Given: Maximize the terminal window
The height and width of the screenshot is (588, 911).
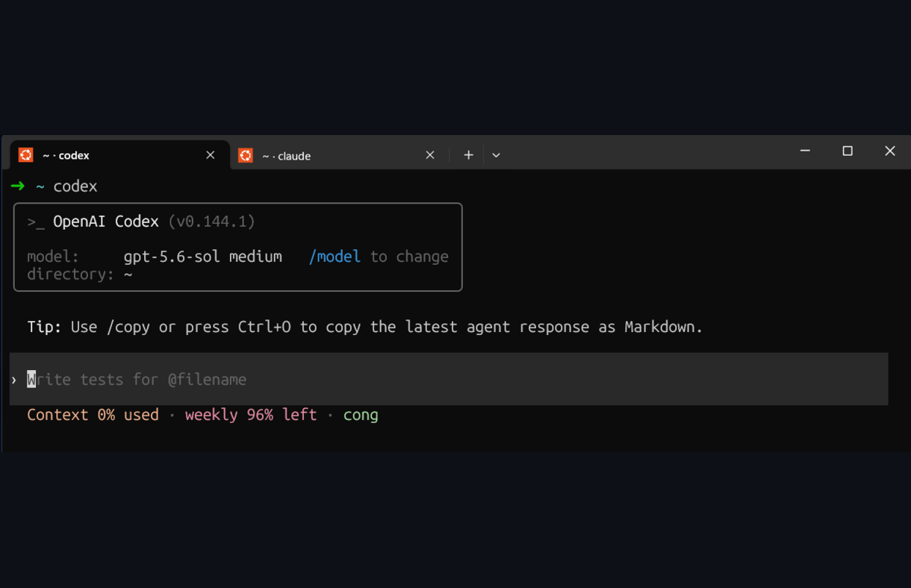Looking at the screenshot, I should click(x=848, y=151).
